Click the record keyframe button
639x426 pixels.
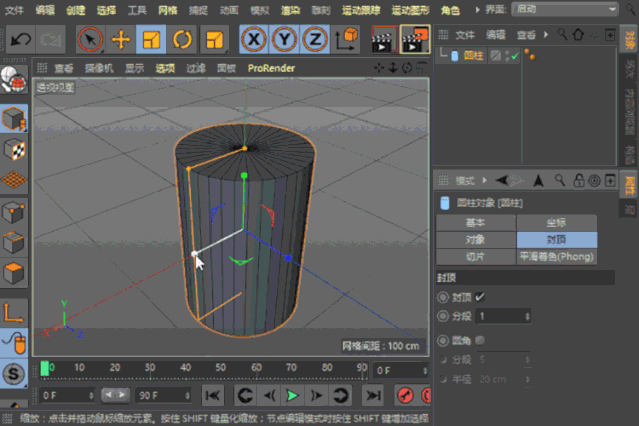tap(405, 395)
